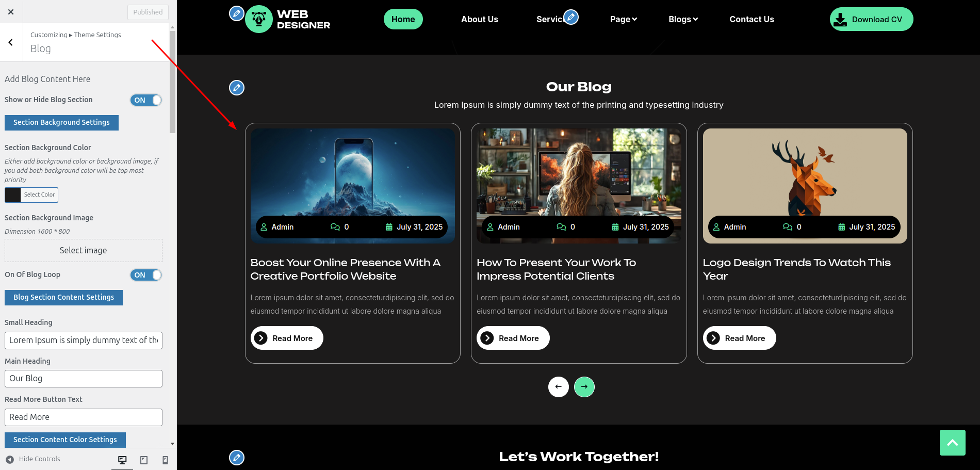Image resolution: width=980 pixels, height=470 pixels.
Task: Hide Controls in the customizer footer
Action: tap(33, 459)
